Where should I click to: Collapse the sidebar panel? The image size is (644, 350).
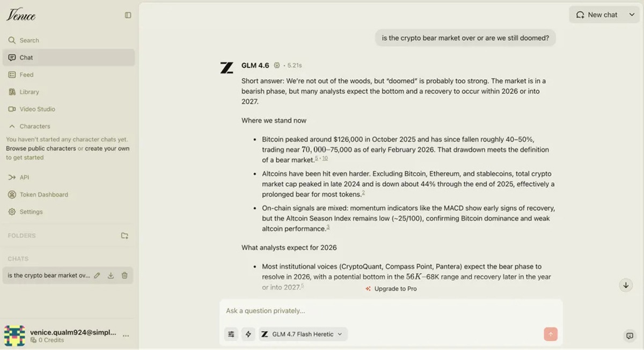click(128, 15)
